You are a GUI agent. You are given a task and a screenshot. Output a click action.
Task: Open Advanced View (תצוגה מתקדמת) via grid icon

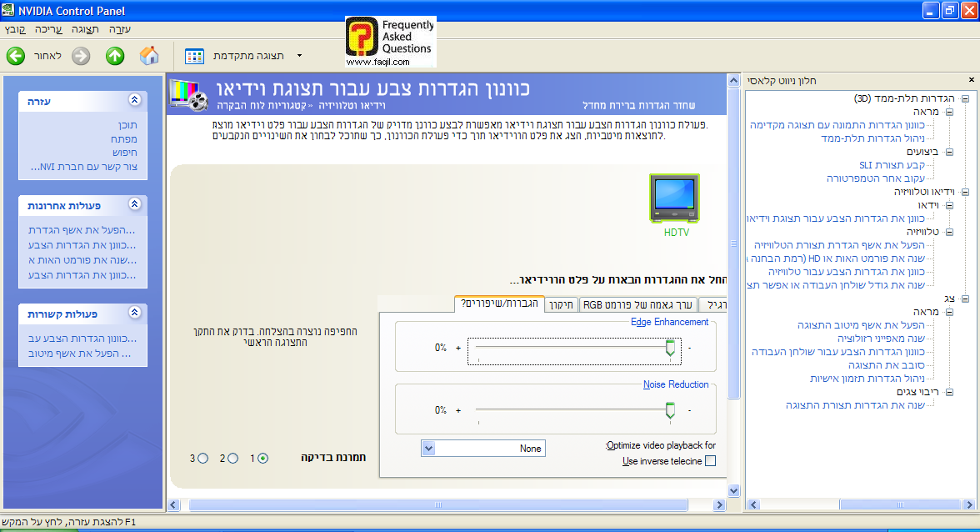(194, 56)
